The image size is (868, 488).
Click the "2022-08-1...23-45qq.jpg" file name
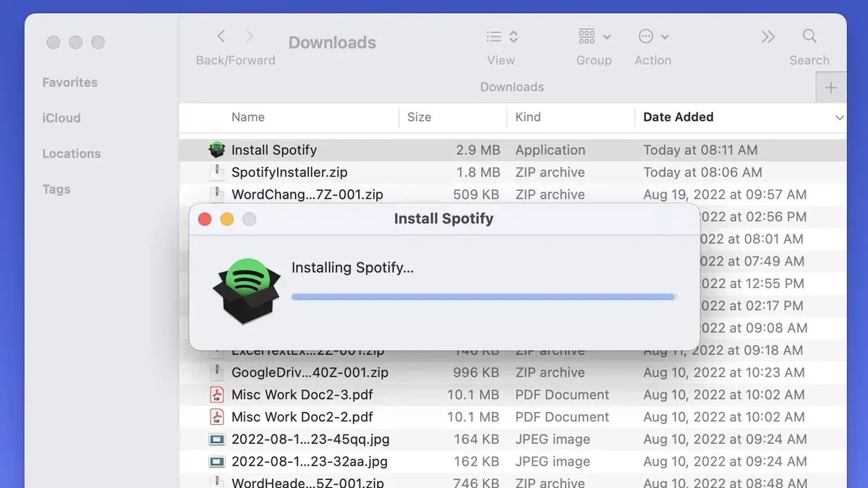(x=310, y=440)
